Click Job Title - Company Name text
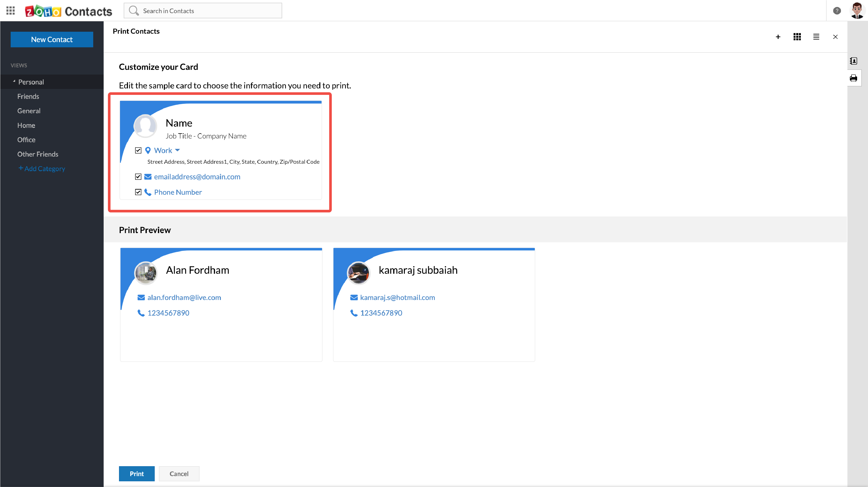Screen dimensions: 868x487 [x=206, y=136]
